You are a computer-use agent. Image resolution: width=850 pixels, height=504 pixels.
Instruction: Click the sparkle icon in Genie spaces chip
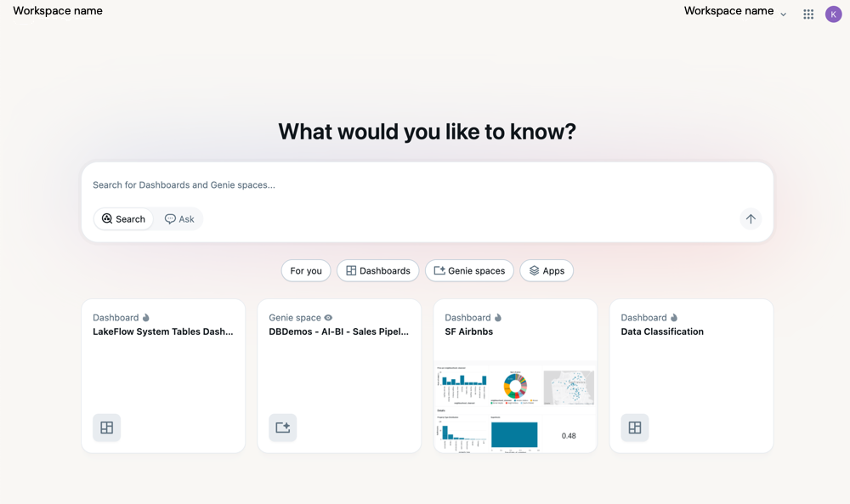(x=439, y=270)
